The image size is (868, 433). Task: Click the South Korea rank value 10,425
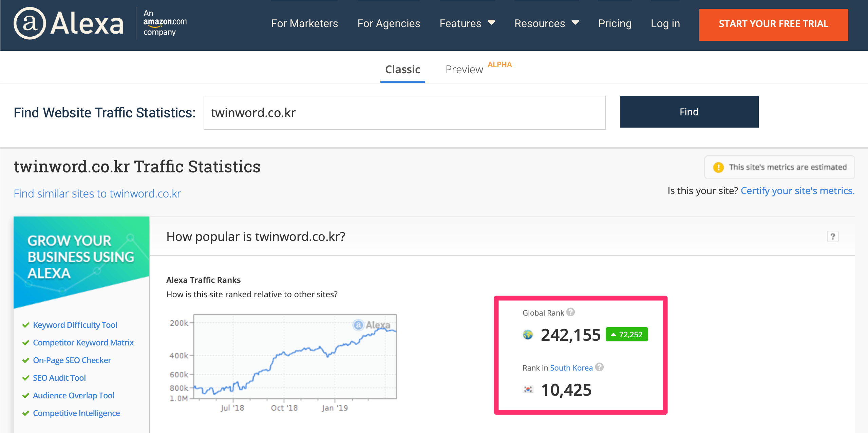tap(566, 390)
